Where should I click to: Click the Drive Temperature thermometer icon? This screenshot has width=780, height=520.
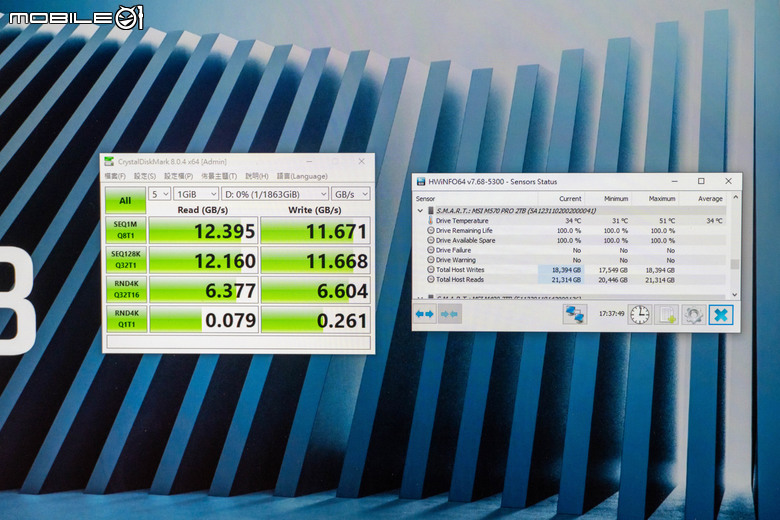coord(430,220)
